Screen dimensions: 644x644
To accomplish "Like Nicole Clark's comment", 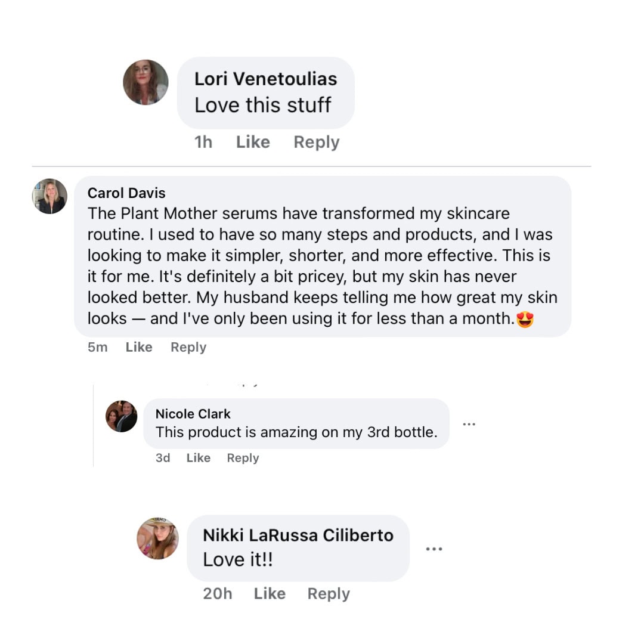I will [198, 458].
